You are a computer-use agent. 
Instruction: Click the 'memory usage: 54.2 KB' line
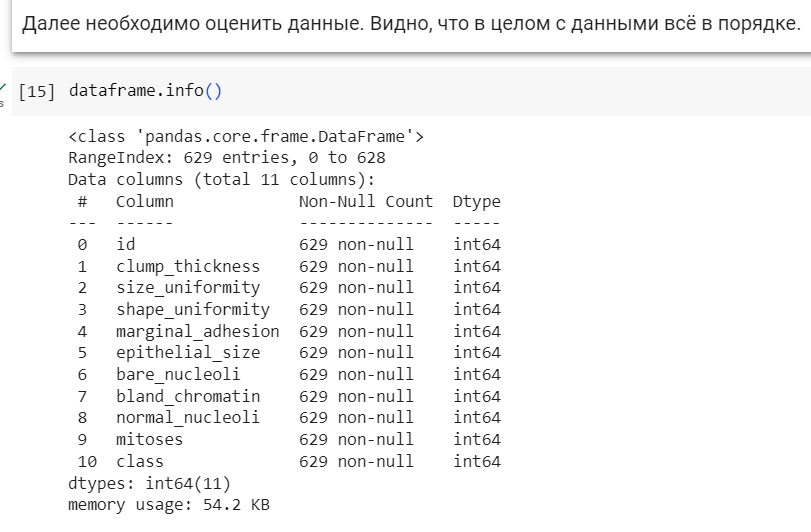point(168,505)
